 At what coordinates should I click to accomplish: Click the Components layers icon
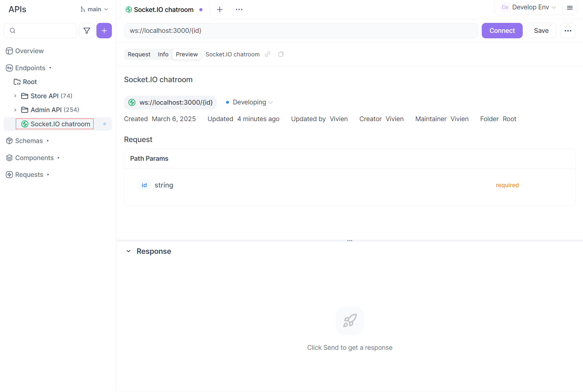pos(9,158)
